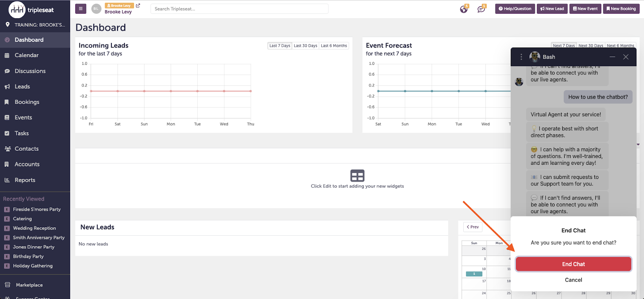Click the Search Tripleseat field

pyautogui.click(x=239, y=9)
